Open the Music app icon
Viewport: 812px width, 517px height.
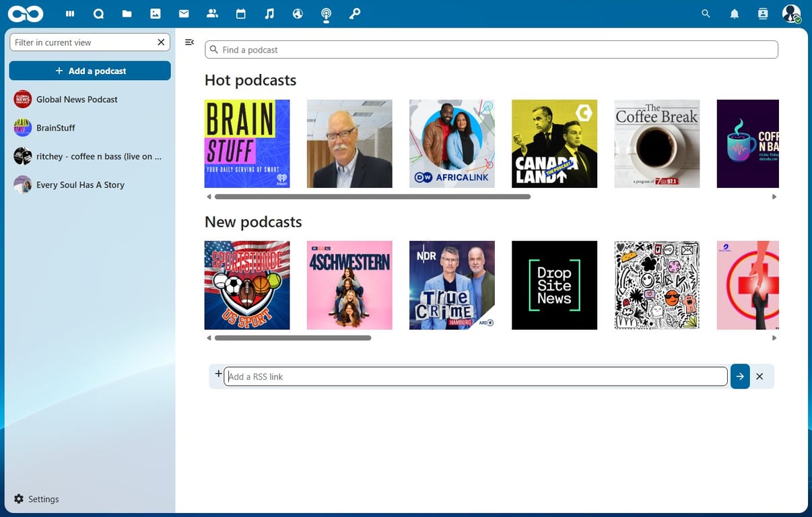(x=269, y=13)
